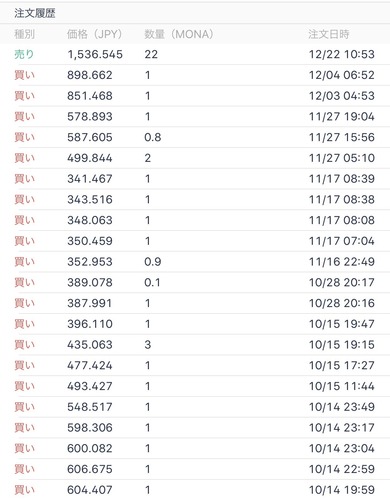
Task: Select the buy order priced 851.468
Action: (x=195, y=96)
